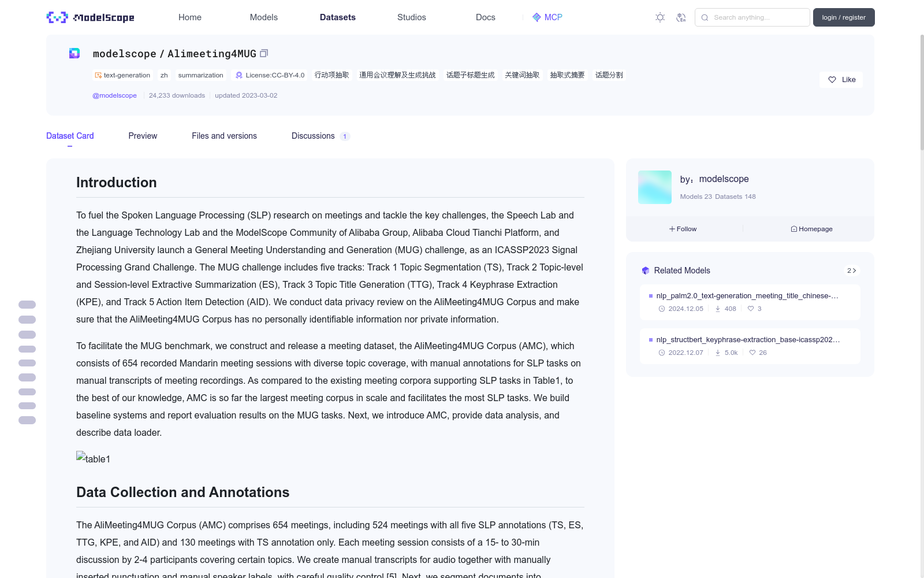Screen dimensions: 924x578
Task: Click the text-generation tag icon
Action: coord(98,75)
